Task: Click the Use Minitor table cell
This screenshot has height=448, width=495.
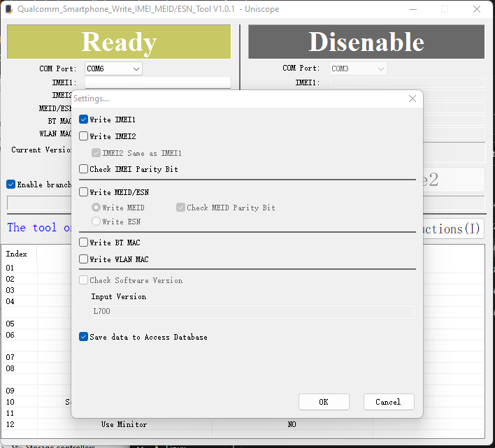Action: (124, 424)
